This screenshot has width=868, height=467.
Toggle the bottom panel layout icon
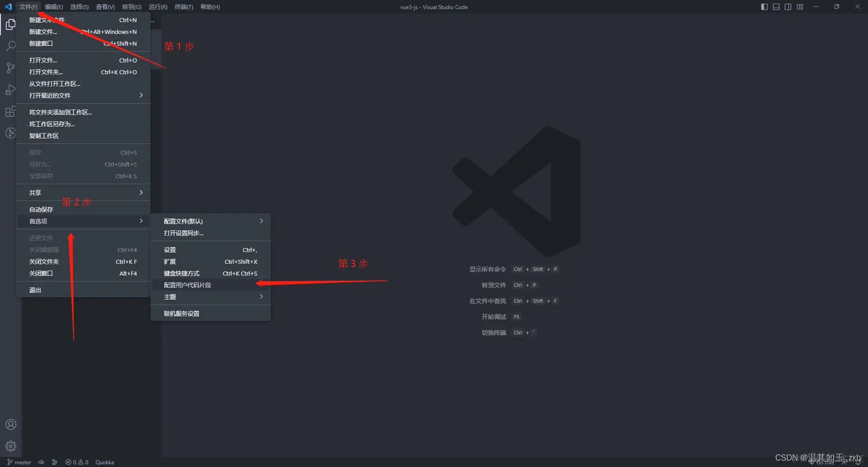(776, 7)
